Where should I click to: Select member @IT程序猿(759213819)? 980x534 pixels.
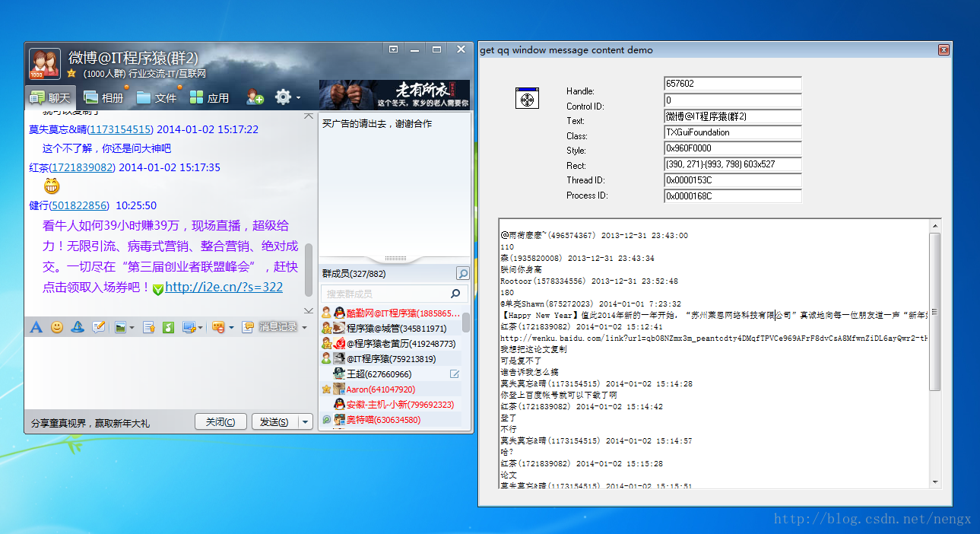click(391, 358)
